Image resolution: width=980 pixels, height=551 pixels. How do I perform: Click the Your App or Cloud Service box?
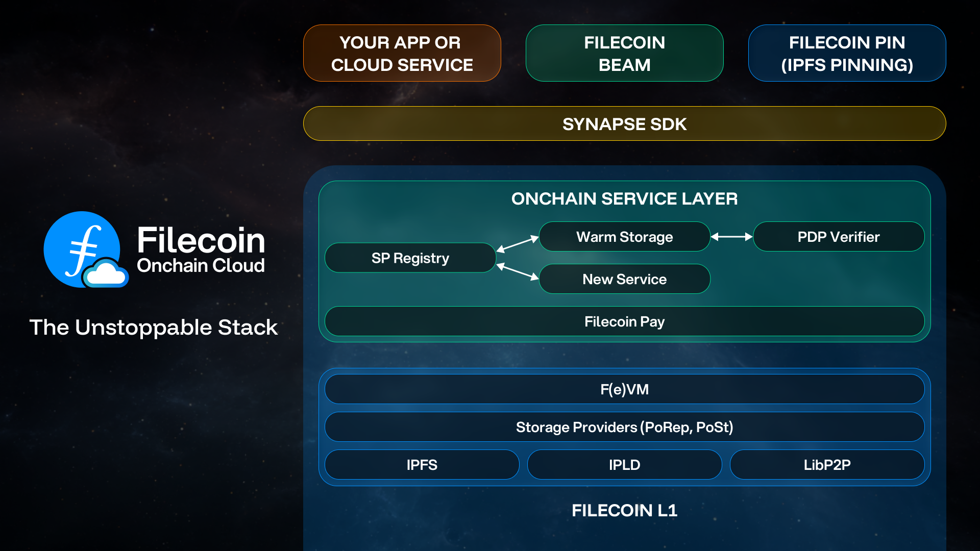(x=402, y=54)
